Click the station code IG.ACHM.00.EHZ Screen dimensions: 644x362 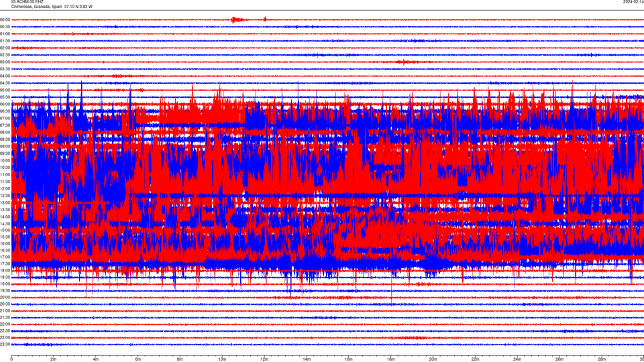[x=27, y=2]
